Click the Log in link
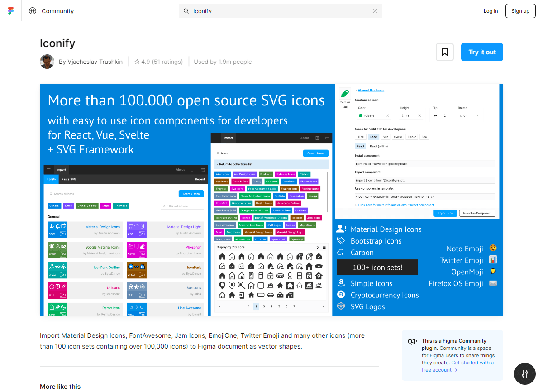This screenshot has width=543, height=392. coord(491,11)
